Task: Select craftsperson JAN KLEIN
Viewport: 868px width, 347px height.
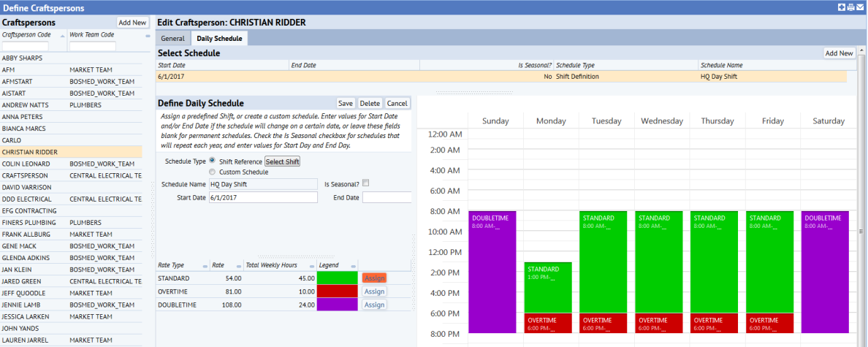Action: 71,270
